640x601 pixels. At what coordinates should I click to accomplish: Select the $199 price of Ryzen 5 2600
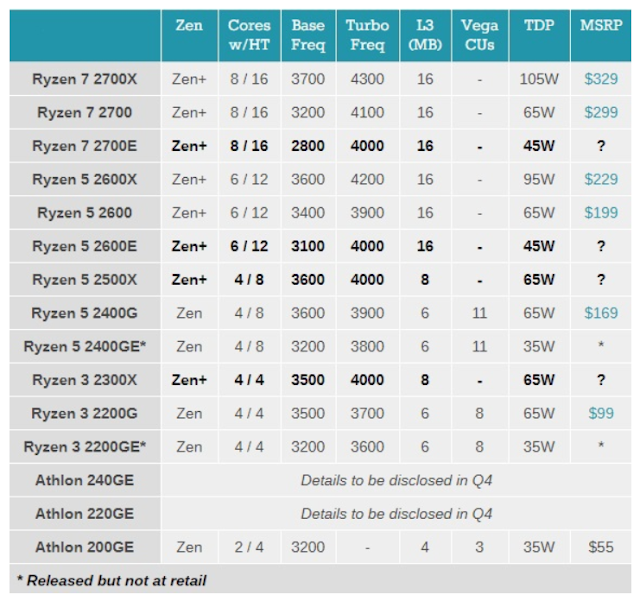pyautogui.click(x=601, y=213)
